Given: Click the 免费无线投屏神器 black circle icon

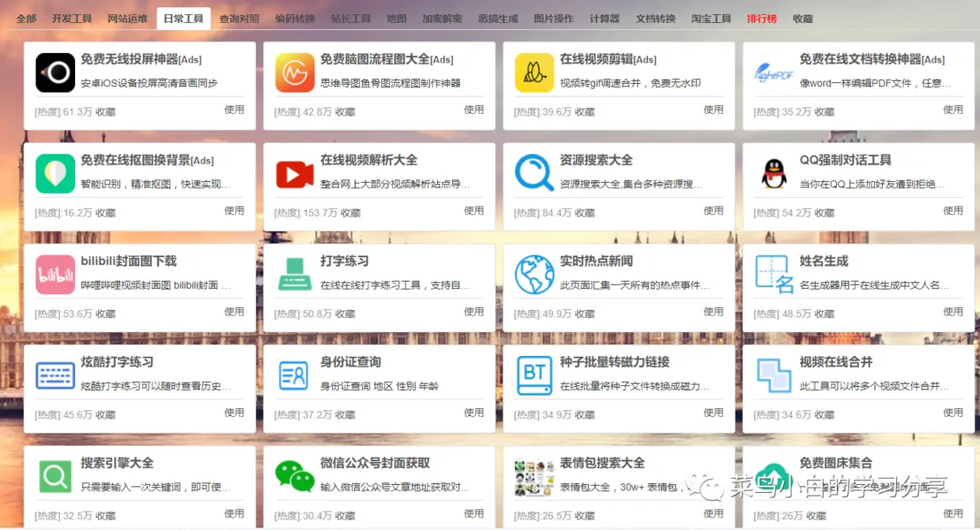Looking at the screenshot, I should [x=55, y=73].
